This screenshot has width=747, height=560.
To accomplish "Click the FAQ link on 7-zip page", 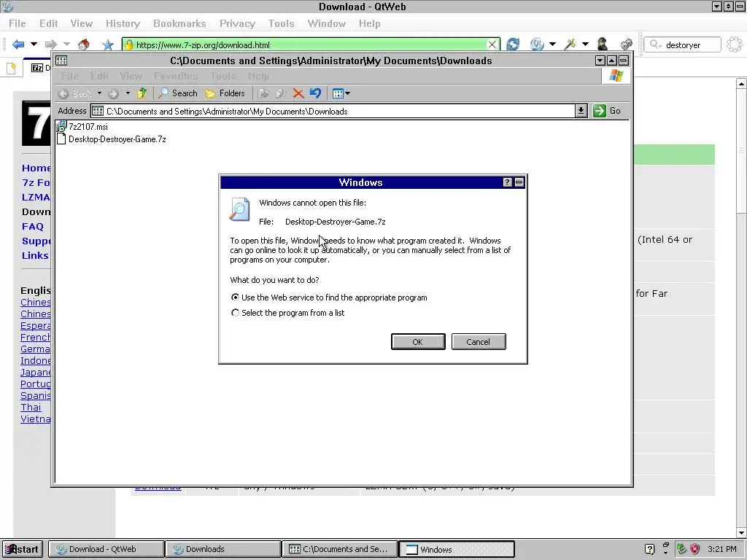I will (x=32, y=227).
